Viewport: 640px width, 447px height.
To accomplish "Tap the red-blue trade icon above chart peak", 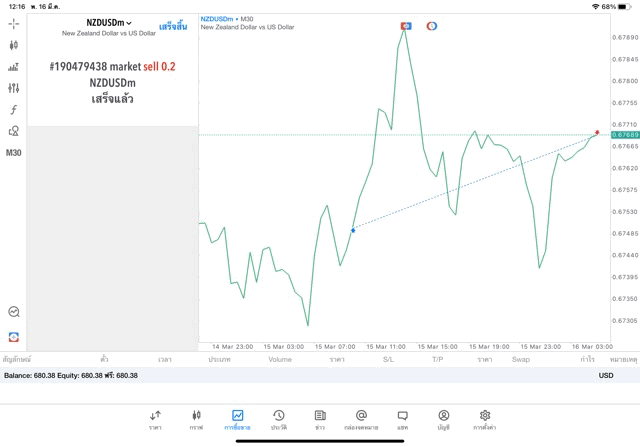I will click(406, 26).
